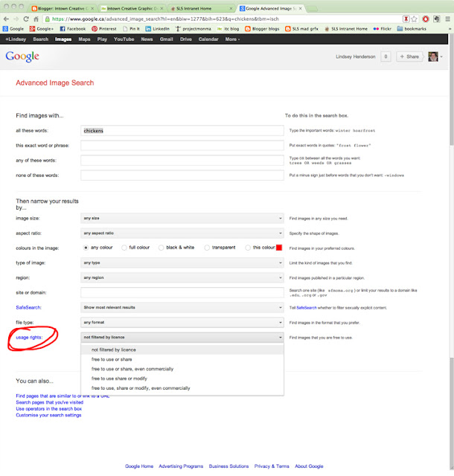Click the user profile photo
Image resolution: width=454 pixels, height=476 pixels.
[x=433, y=57]
